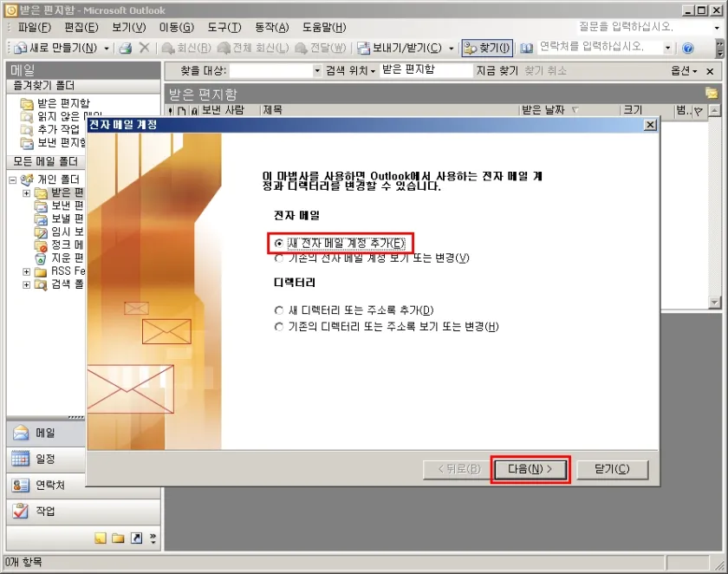Open the 도구(T) menu
728x574 pixels.
pos(224,28)
